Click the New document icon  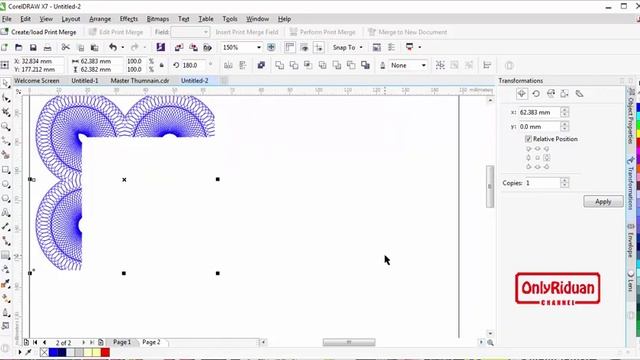pos(4,47)
